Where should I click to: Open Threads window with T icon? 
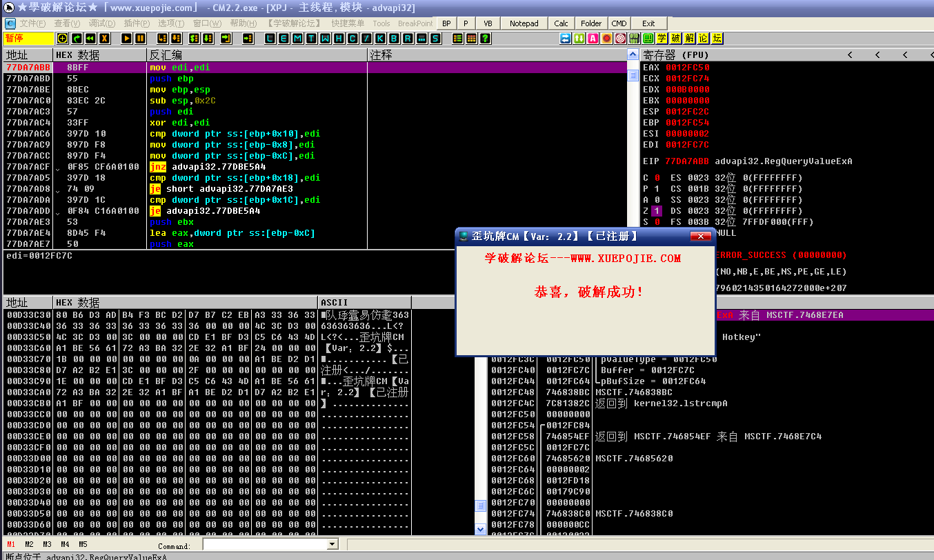click(x=311, y=39)
